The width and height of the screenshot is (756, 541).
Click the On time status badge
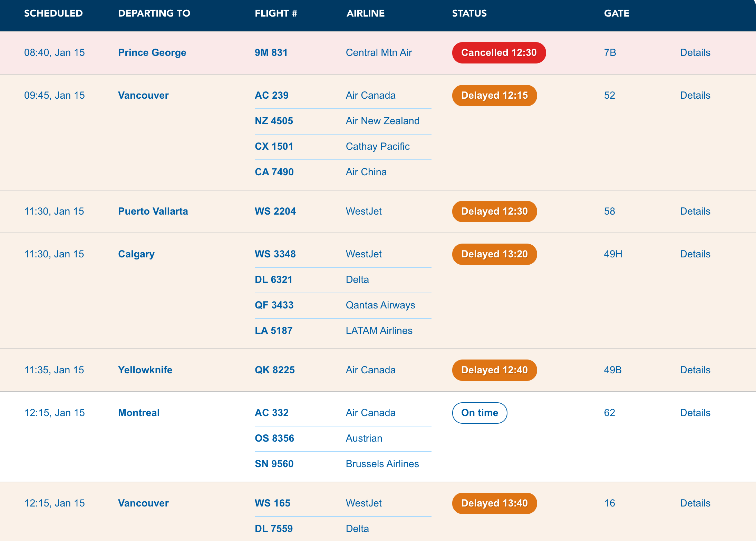click(x=479, y=413)
